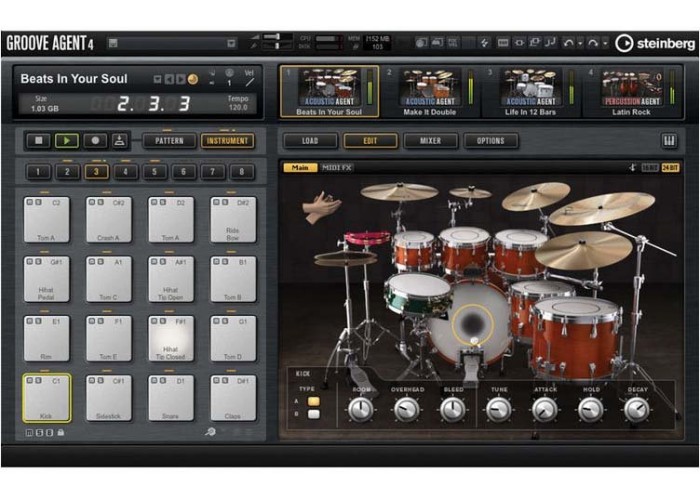700x500 pixels.
Task: Select kit slot 3 Life In 12 Bars
Action: pos(530,92)
